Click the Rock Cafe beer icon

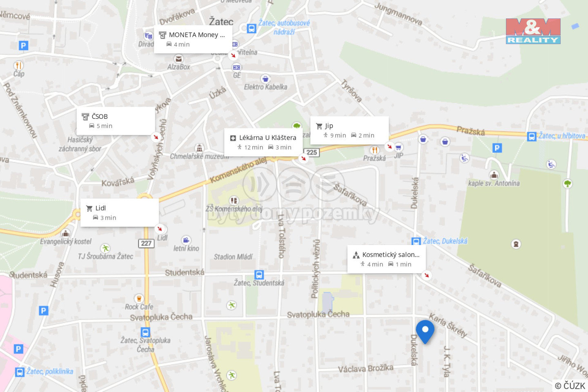tap(139, 298)
